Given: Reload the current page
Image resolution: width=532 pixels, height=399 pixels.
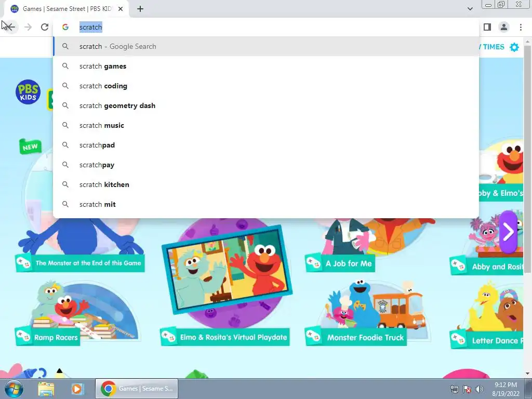Looking at the screenshot, I should (45, 27).
